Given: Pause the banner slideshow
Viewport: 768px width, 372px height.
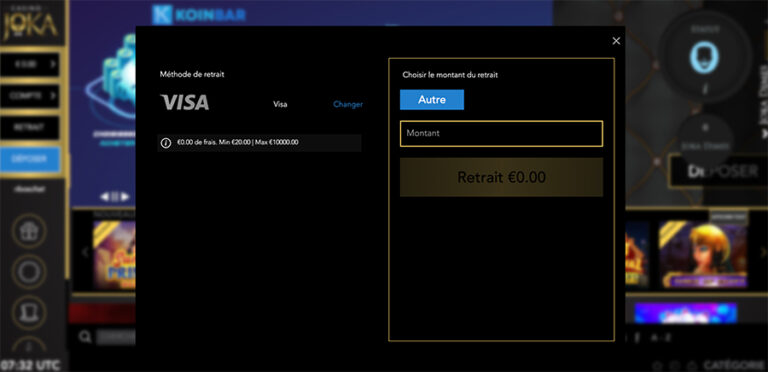Looking at the screenshot, I should (115, 197).
